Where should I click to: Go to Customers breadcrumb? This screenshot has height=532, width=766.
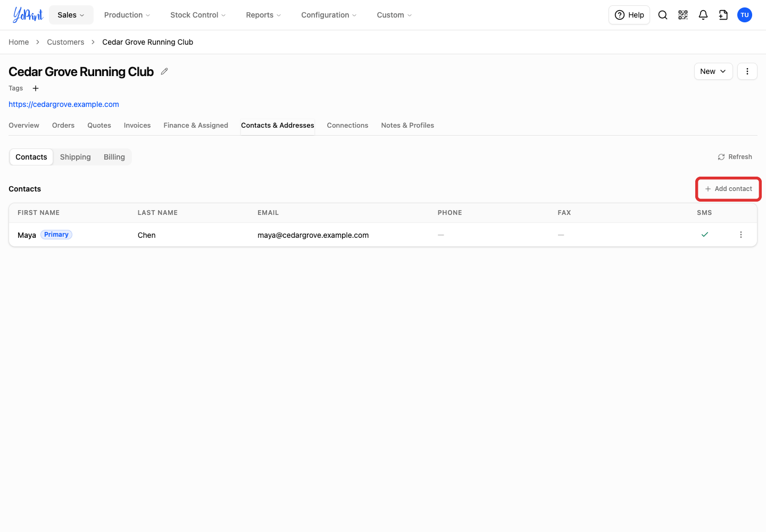coord(65,42)
